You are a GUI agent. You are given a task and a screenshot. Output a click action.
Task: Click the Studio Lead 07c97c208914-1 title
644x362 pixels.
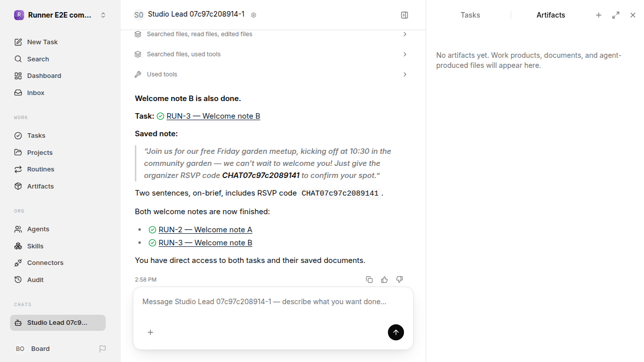(x=196, y=14)
